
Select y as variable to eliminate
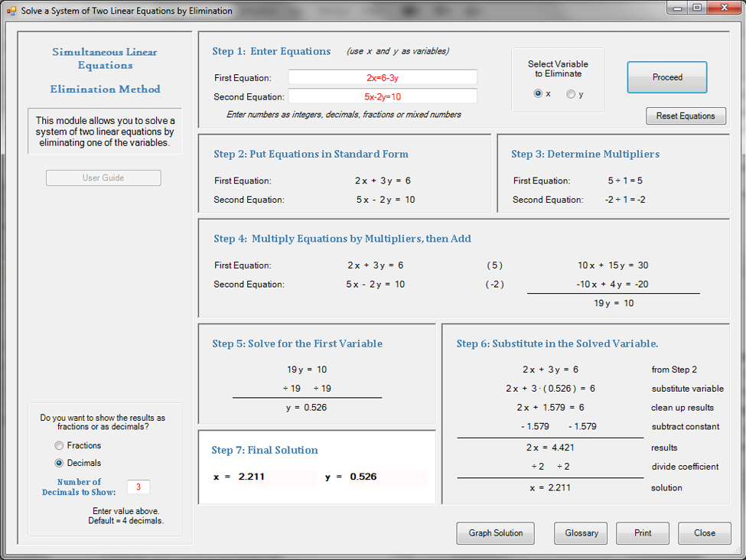click(x=571, y=94)
